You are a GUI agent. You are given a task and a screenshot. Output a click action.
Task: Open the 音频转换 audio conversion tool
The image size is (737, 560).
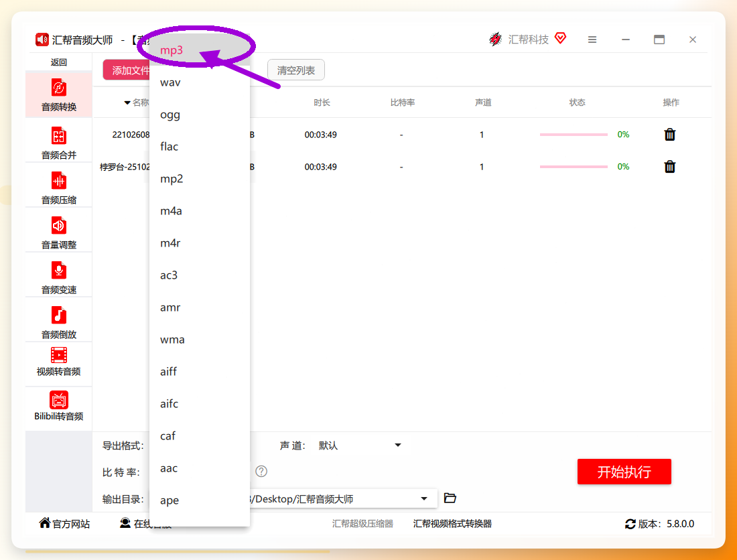pos(59,94)
